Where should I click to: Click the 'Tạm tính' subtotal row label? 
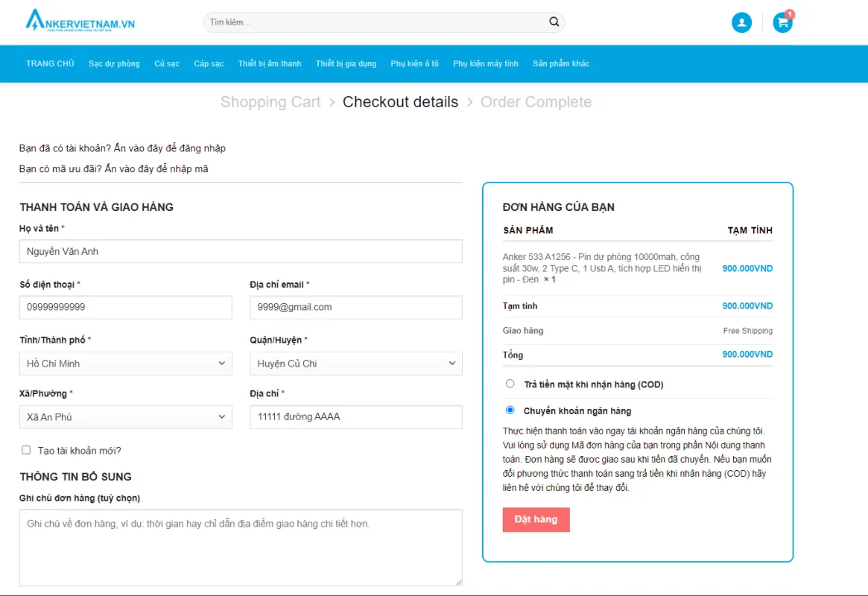coord(520,306)
